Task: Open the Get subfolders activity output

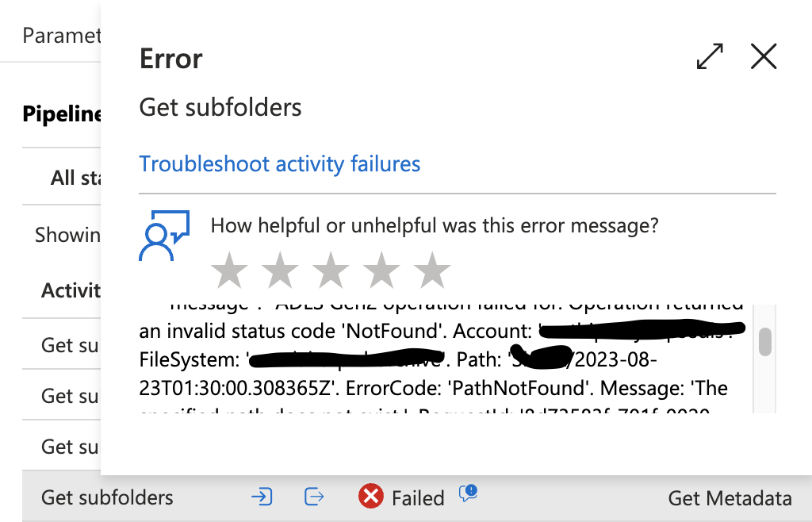Action: pos(313,497)
